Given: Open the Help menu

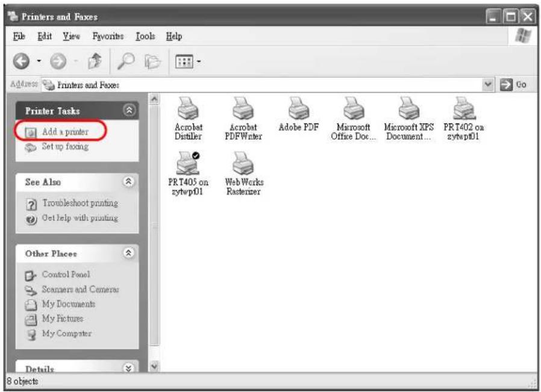Looking at the screenshot, I should 174,36.
